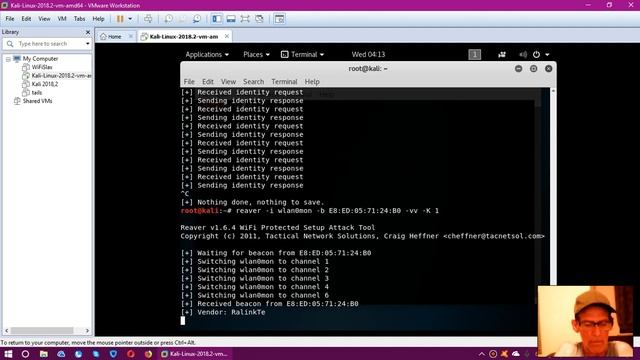The height and width of the screenshot is (360, 640).
Task: Open the Kali Places menu
Action: pyautogui.click(x=256, y=54)
